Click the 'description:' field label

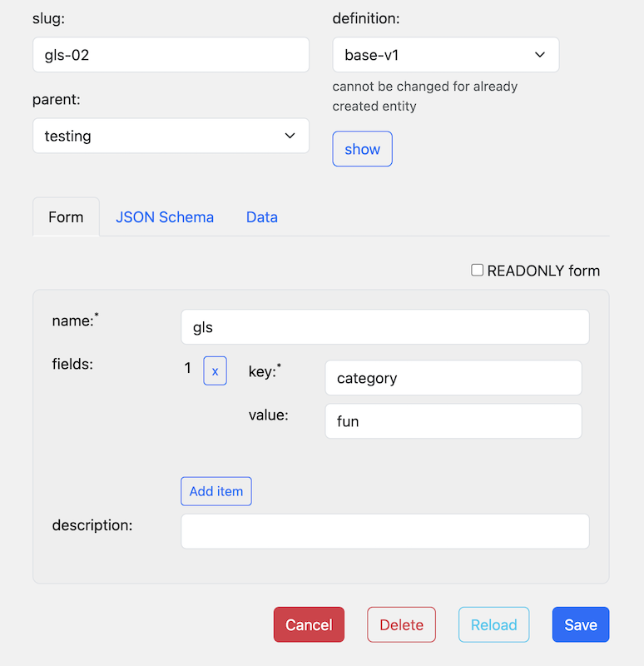click(x=92, y=525)
